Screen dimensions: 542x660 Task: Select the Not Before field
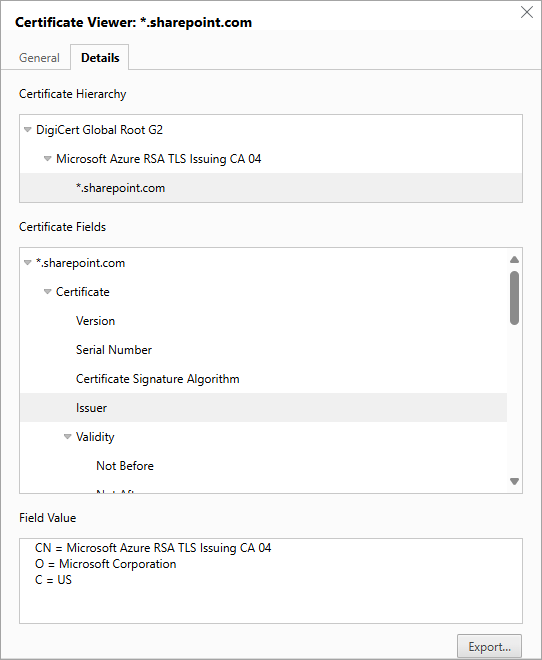point(263,466)
